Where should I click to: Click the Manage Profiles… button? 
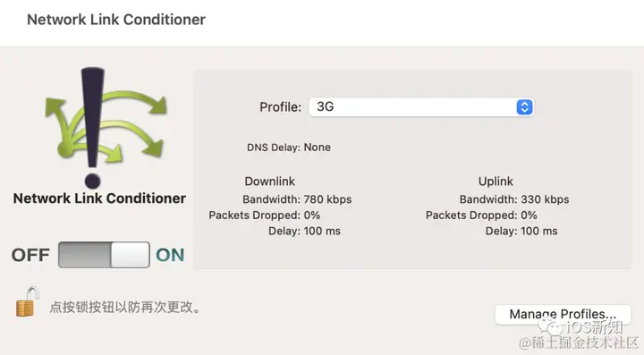point(563,315)
